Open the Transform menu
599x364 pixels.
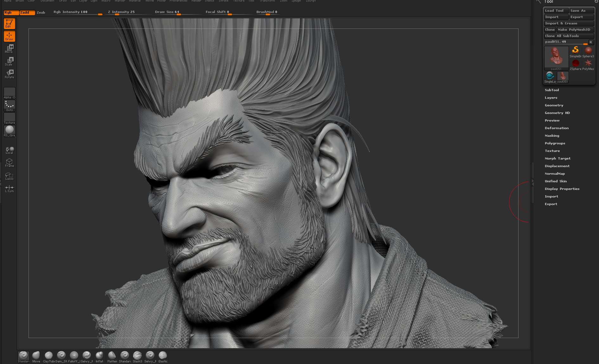tap(267, 1)
